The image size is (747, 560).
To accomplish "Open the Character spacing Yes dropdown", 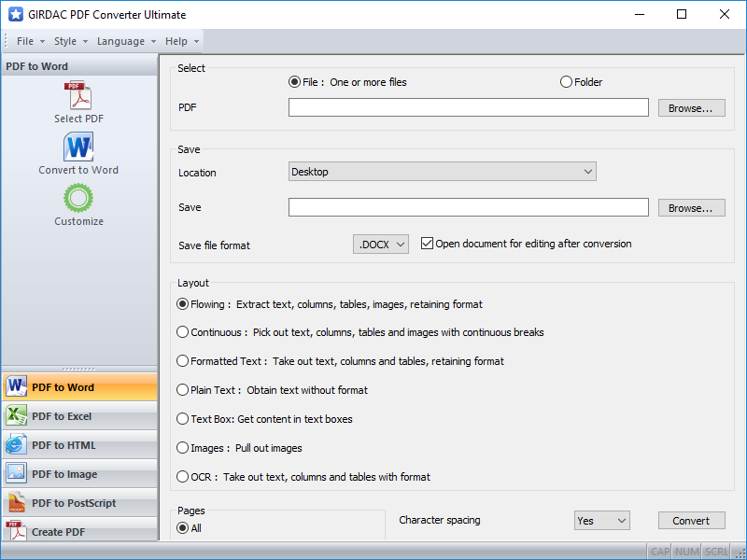I will pos(601,521).
